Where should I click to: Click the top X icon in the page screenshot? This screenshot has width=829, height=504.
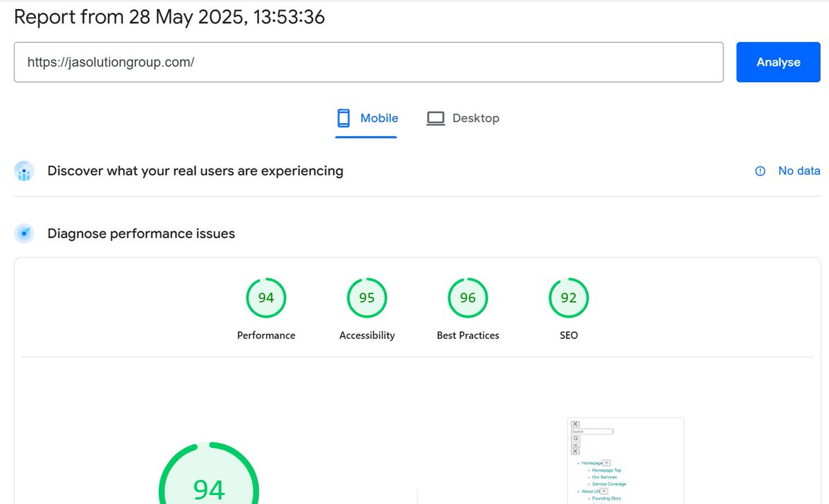point(575,424)
